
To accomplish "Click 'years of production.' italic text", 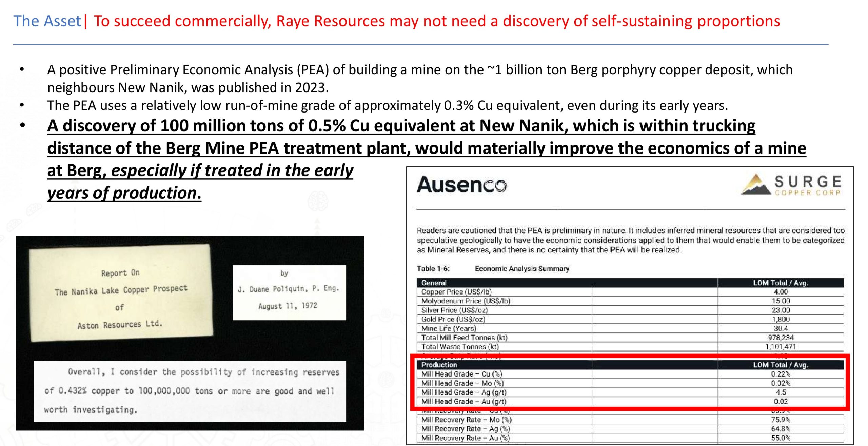I will (124, 193).
